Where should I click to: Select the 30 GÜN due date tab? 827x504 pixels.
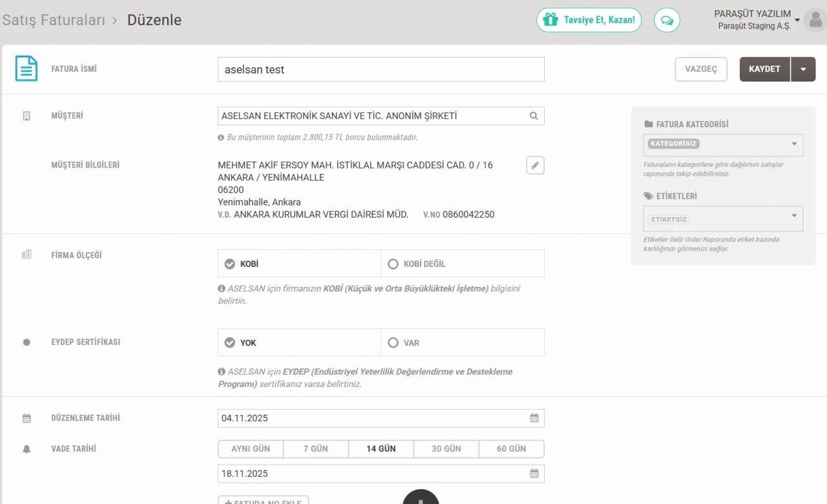[x=446, y=449]
